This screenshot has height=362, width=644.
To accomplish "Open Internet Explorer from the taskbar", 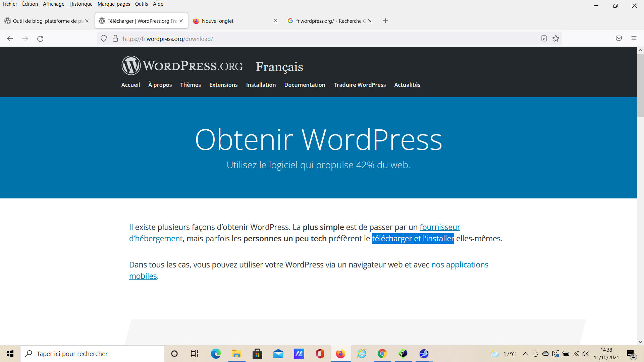I will [362, 354].
